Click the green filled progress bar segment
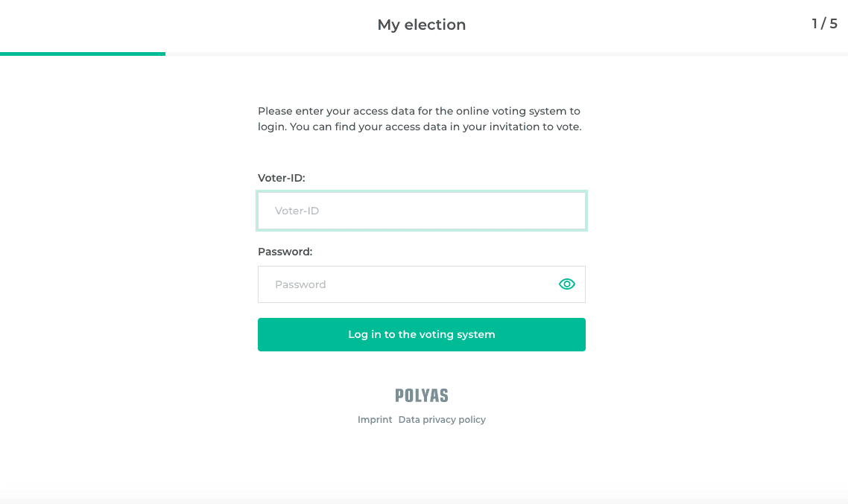The width and height of the screenshot is (848, 504). (83, 54)
